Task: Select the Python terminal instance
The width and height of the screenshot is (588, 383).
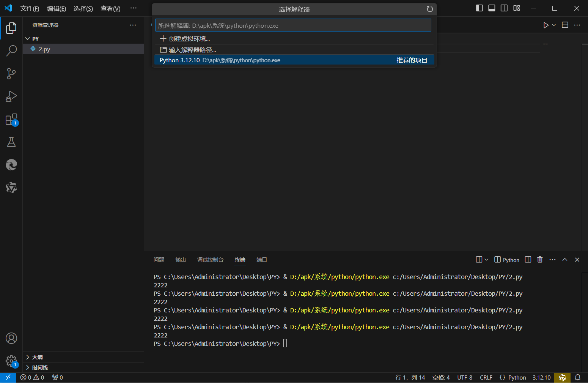Action: [507, 260]
